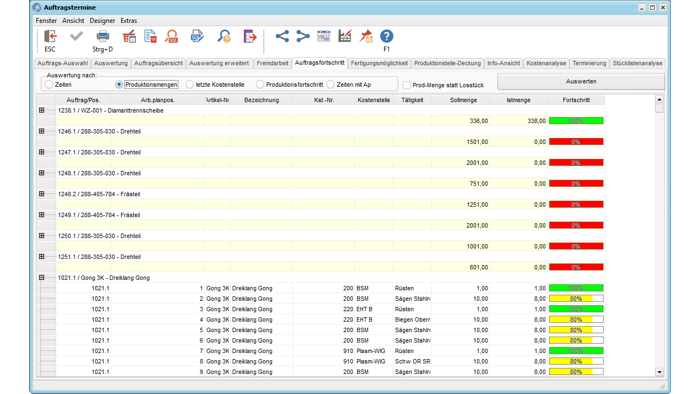Open the calendar icon in the toolbar
Image resolution: width=700 pixels, height=394 pixels.
tap(324, 36)
